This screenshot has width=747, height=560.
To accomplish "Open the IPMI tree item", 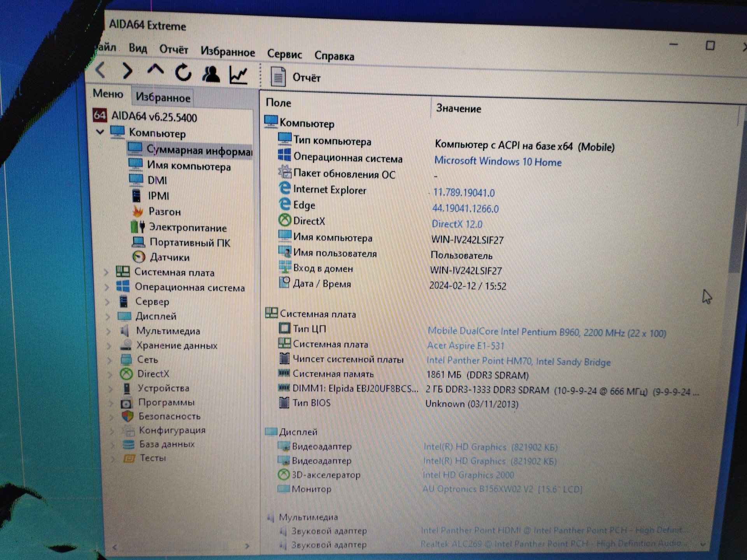I will click(151, 196).
